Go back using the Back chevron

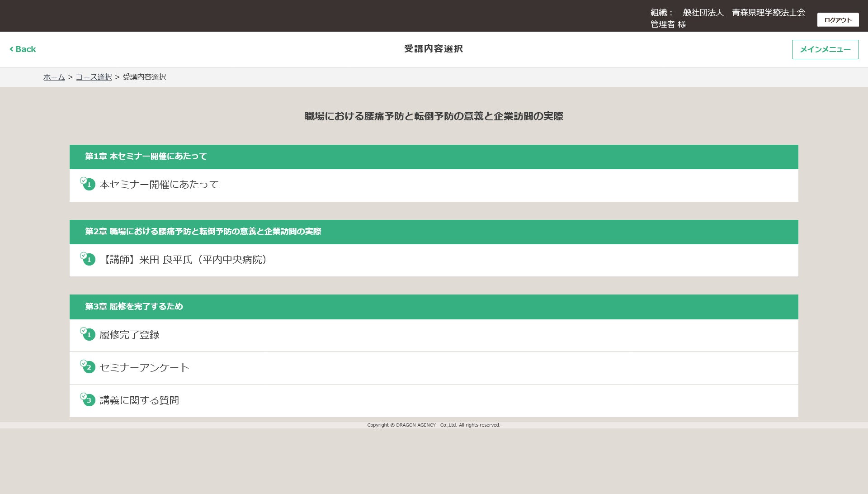tap(23, 49)
